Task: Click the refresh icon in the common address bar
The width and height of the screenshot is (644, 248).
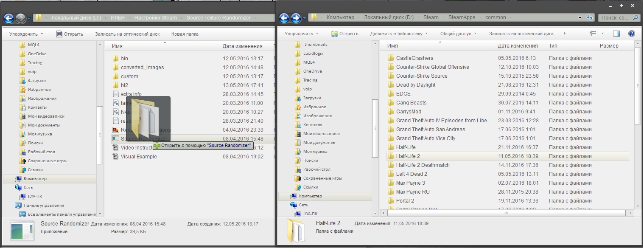Action: [589, 18]
